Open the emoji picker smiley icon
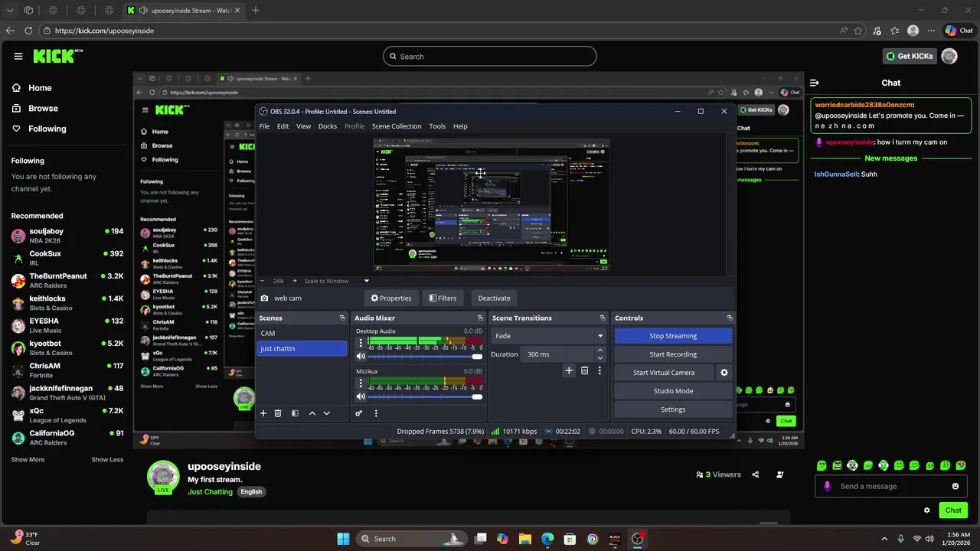The image size is (980, 551). (955, 486)
